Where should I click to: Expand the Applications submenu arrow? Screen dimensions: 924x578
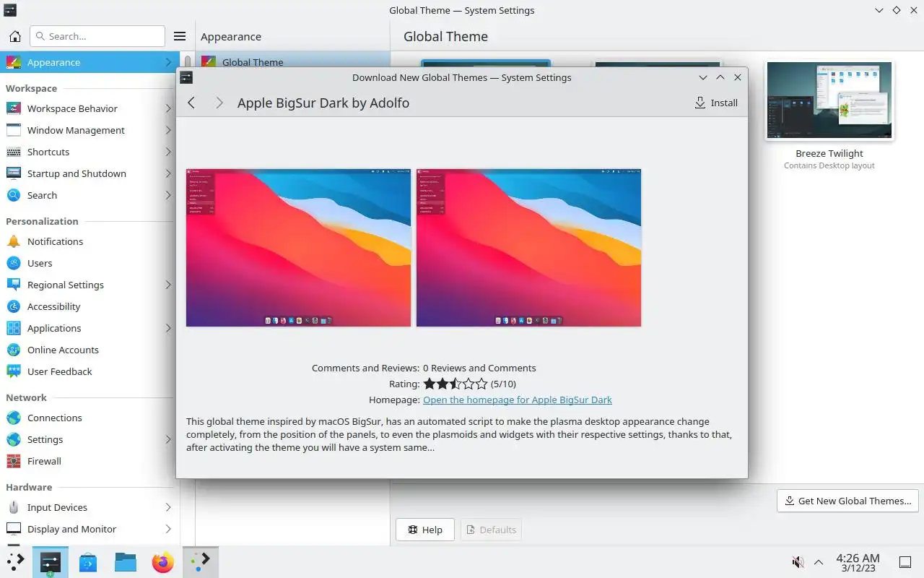point(167,328)
